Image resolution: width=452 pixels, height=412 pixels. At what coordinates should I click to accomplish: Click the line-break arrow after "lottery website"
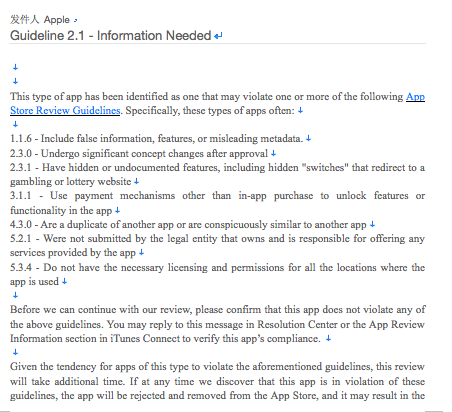[x=136, y=181]
